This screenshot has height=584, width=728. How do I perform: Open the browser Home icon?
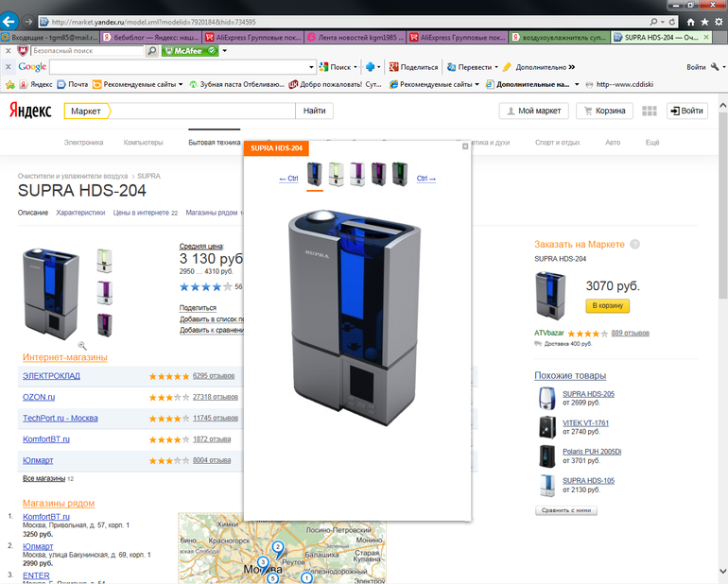pos(691,21)
